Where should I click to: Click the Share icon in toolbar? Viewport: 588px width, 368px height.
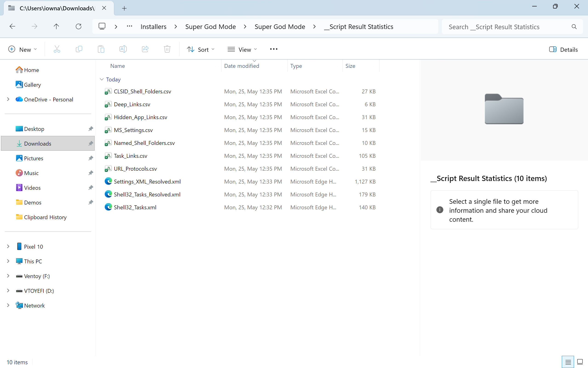(145, 49)
